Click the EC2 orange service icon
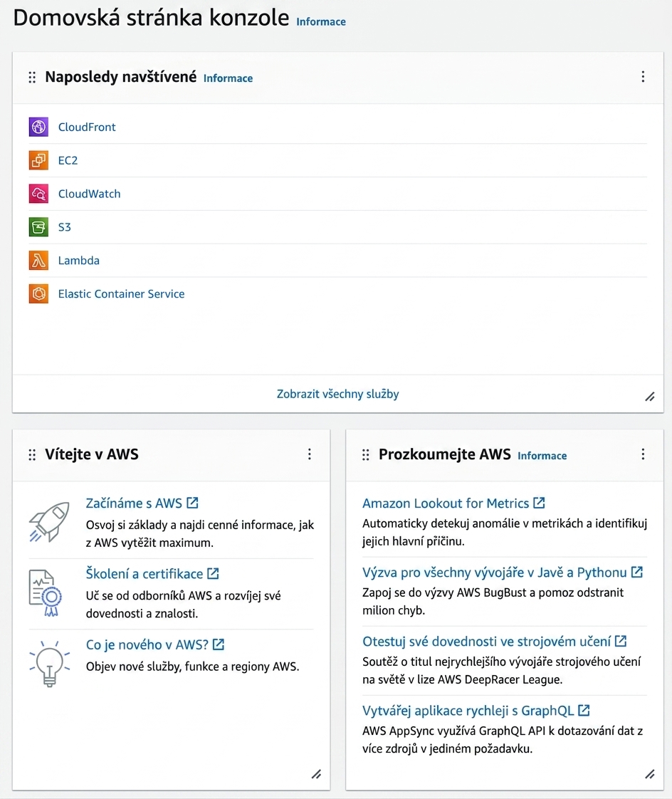Viewport: 672px width, 799px height. coord(38,160)
